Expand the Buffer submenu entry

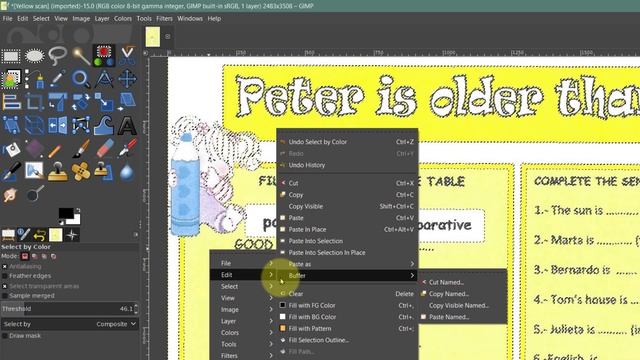click(347, 276)
